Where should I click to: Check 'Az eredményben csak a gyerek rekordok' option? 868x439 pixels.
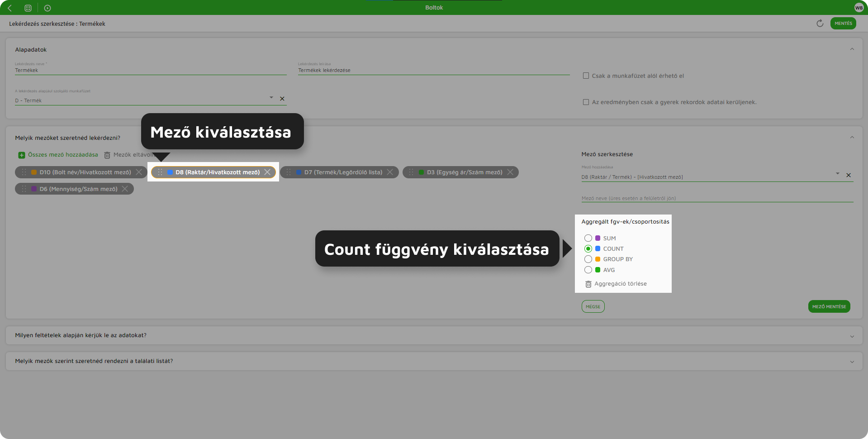point(586,102)
